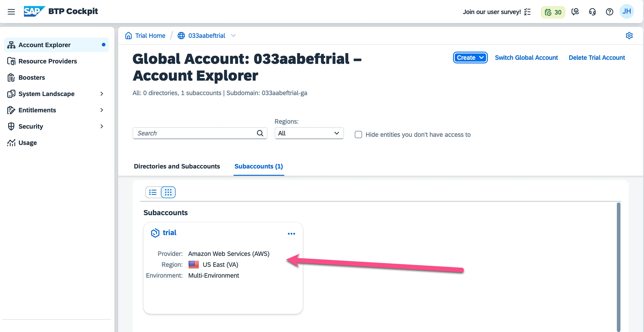Image resolution: width=644 pixels, height=332 pixels.
Task: Open the Directories and Subaccounts tab
Action: pyautogui.click(x=177, y=166)
